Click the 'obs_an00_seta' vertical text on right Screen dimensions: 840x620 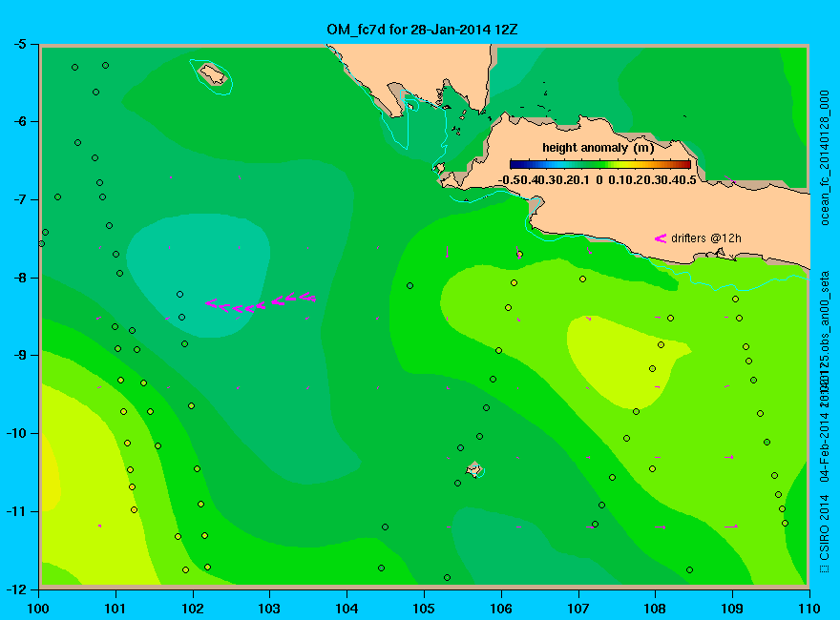(825, 309)
